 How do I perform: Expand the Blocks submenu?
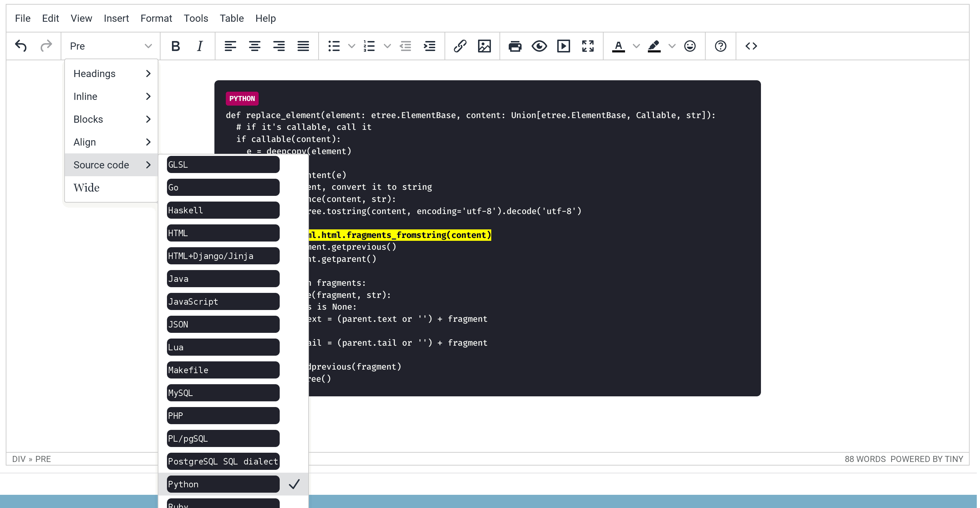(x=111, y=119)
